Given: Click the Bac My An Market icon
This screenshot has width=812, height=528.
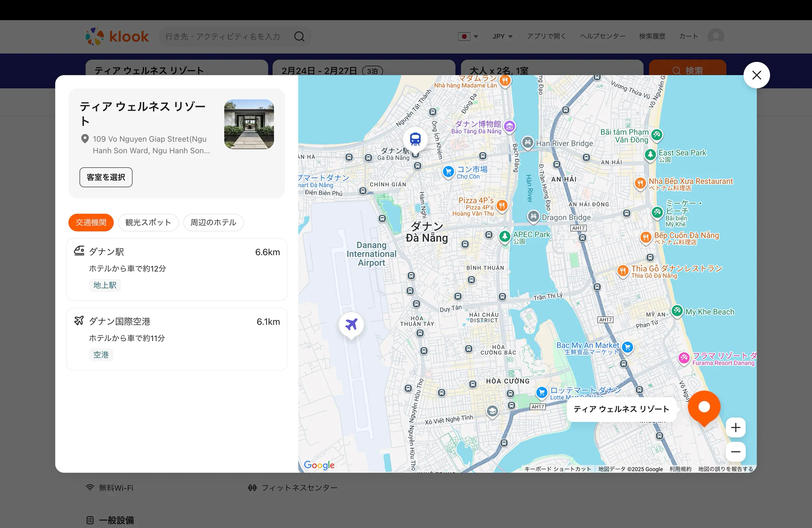Looking at the screenshot, I should (x=627, y=347).
